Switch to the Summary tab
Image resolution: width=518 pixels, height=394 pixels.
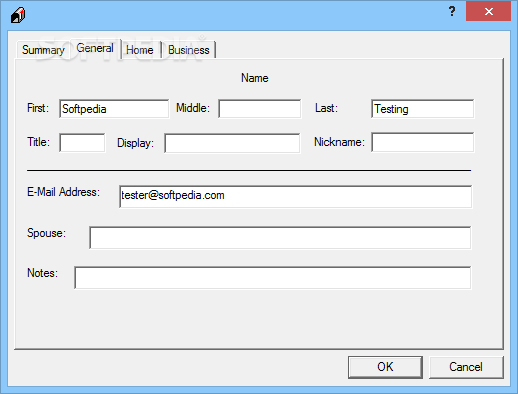[x=43, y=50]
